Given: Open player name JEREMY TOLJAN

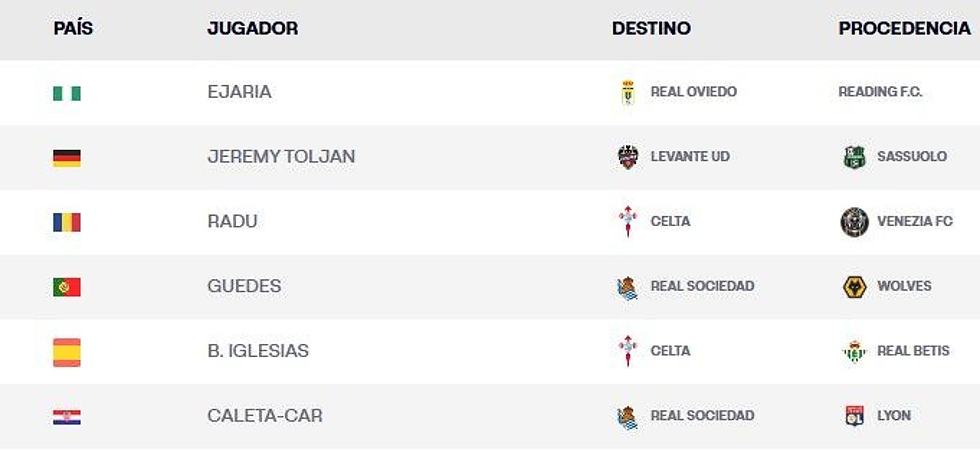Looking at the screenshot, I should click(x=281, y=156).
